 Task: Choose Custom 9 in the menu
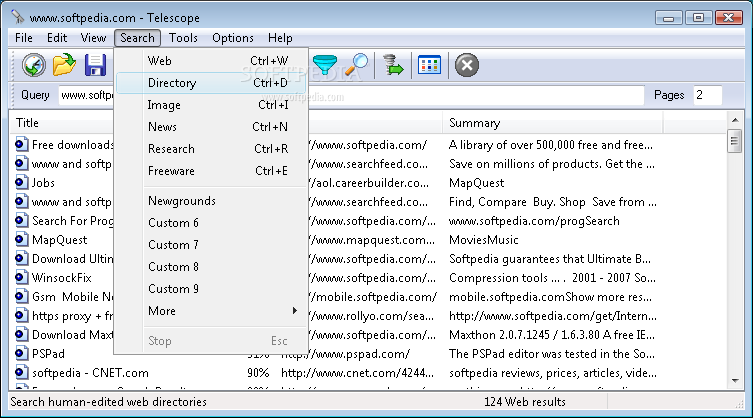(x=211, y=288)
